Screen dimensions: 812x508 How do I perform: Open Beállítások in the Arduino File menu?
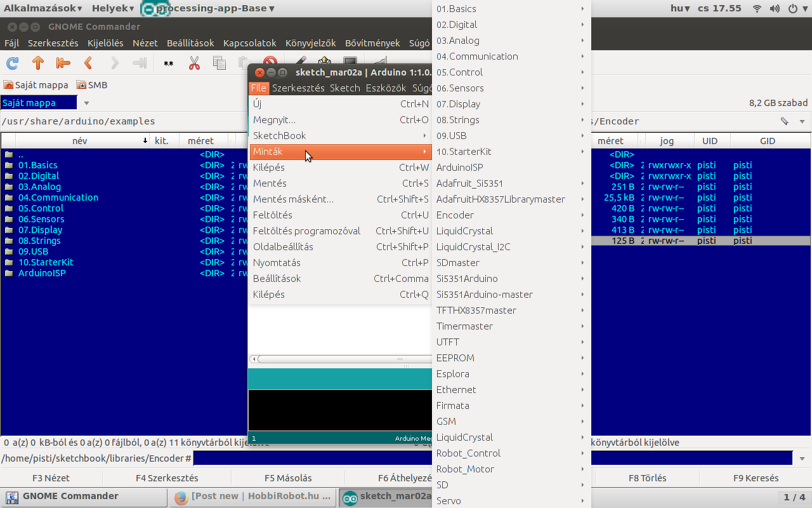[x=341, y=279]
